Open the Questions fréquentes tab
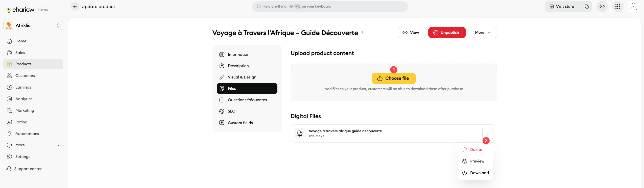The height and width of the screenshot is (188, 644). [247, 100]
